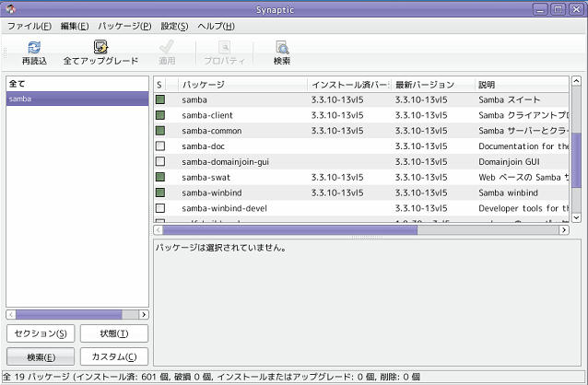Click latest version 3.3.10-13vl5 of samba-doc
This screenshot has height=385, width=588.
coord(421,146)
